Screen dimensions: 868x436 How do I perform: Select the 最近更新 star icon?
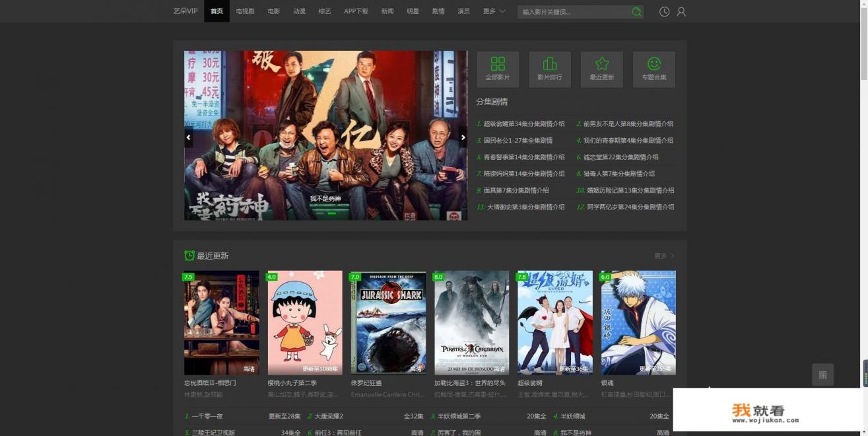point(601,68)
